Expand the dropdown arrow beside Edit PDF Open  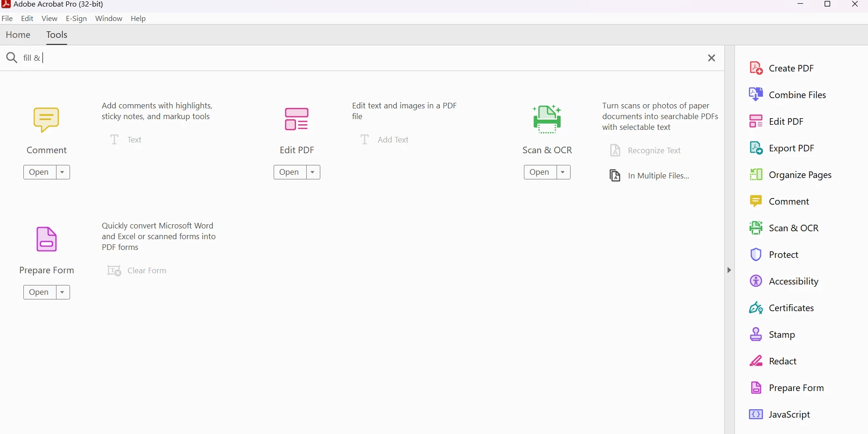pos(313,172)
